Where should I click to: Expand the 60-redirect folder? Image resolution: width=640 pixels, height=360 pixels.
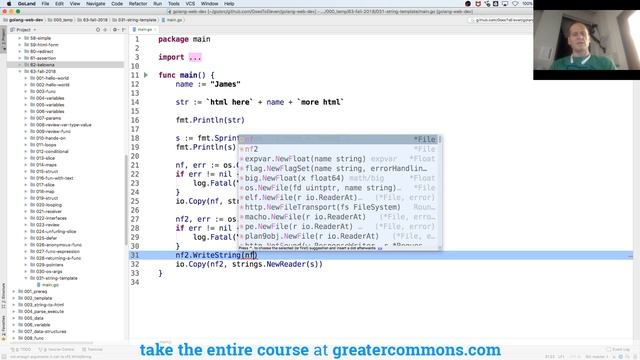tap(20, 51)
